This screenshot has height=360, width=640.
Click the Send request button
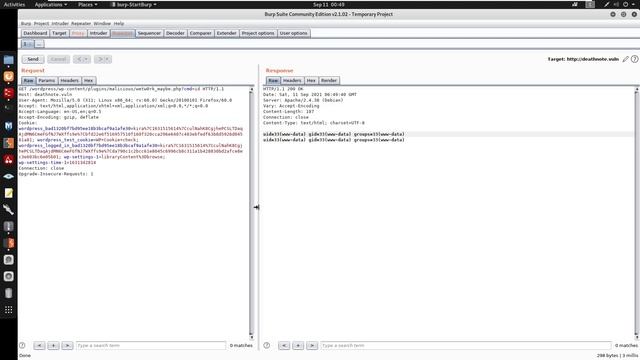tap(33, 59)
